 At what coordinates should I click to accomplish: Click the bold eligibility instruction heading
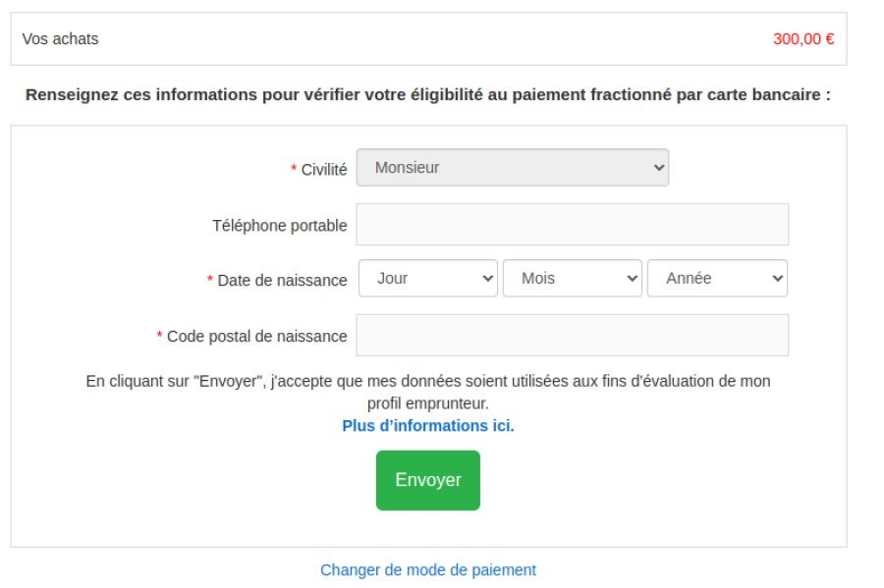click(x=428, y=95)
